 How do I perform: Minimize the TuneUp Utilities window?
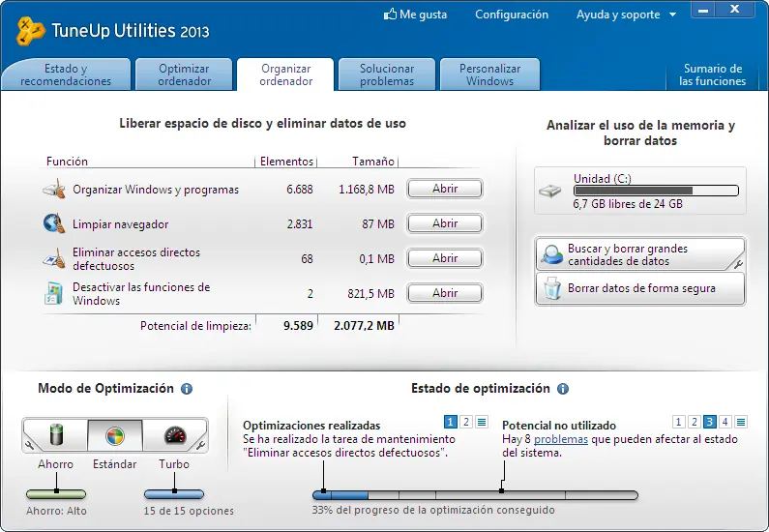(x=703, y=10)
